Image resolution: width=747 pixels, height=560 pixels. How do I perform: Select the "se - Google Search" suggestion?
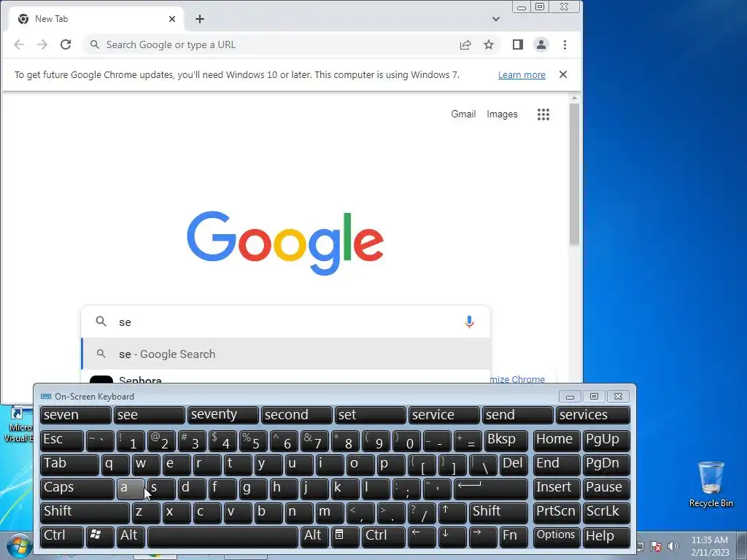tap(286, 354)
